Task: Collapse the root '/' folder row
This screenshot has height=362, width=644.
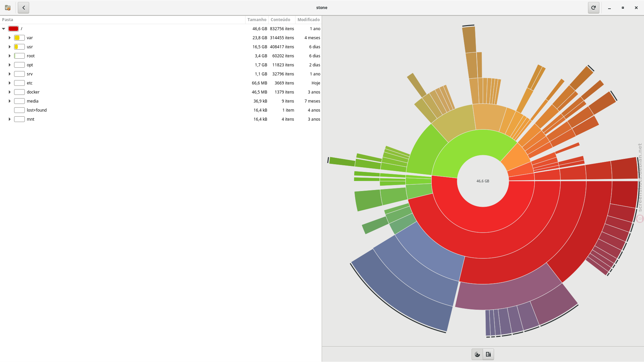Action: tap(4, 29)
